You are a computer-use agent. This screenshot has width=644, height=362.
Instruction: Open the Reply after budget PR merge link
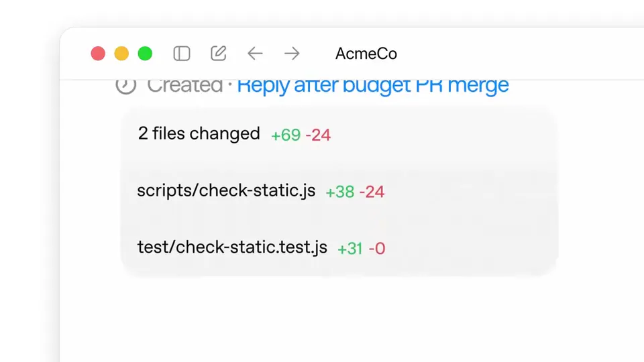(373, 86)
